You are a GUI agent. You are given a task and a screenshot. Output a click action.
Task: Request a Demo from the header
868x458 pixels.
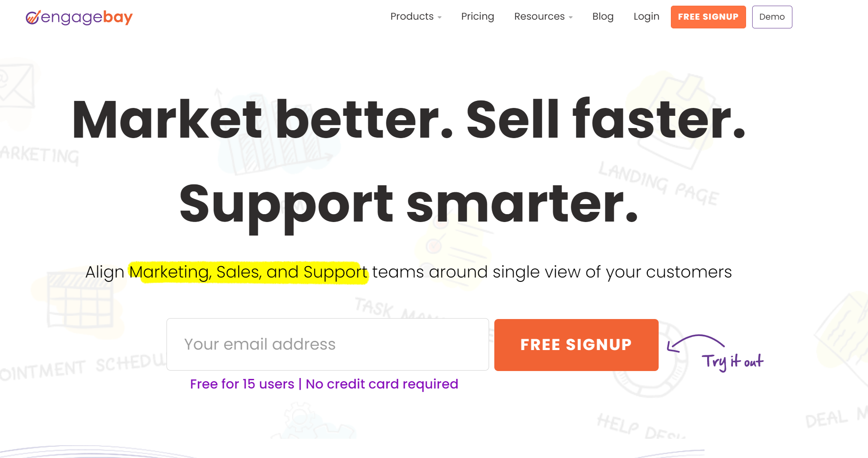click(772, 17)
